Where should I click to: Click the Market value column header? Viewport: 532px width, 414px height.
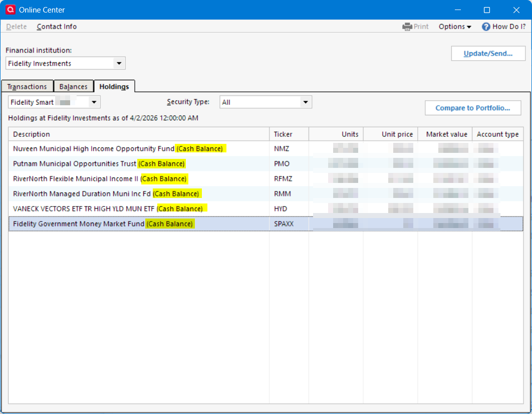point(445,134)
